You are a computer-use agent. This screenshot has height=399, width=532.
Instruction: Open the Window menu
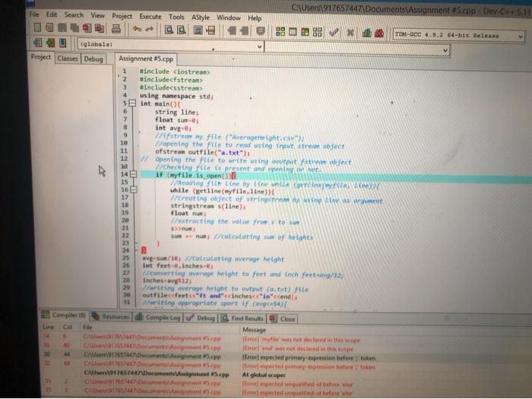pyautogui.click(x=229, y=17)
